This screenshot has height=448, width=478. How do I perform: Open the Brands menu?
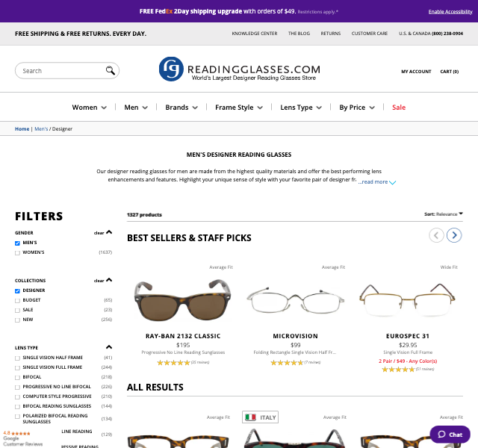[181, 108]
